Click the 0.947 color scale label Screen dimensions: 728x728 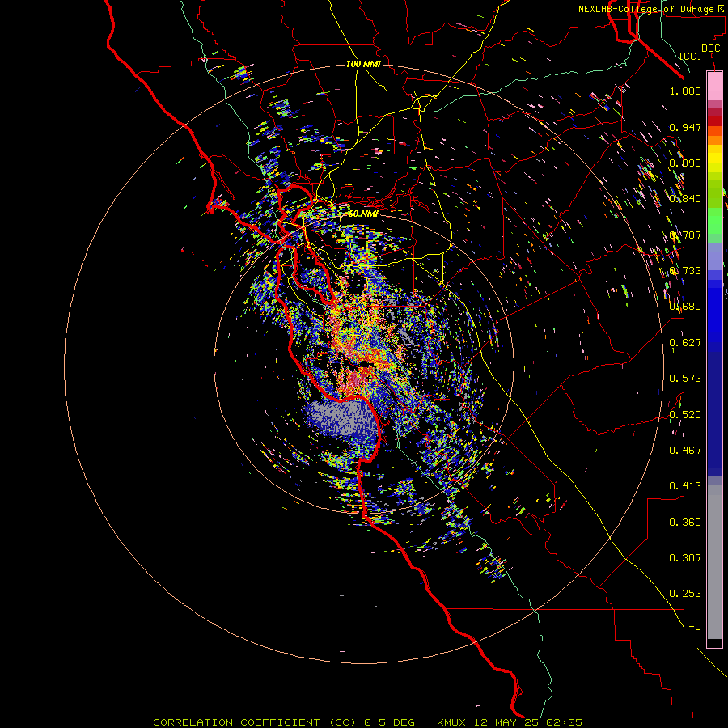pos(685,127)
